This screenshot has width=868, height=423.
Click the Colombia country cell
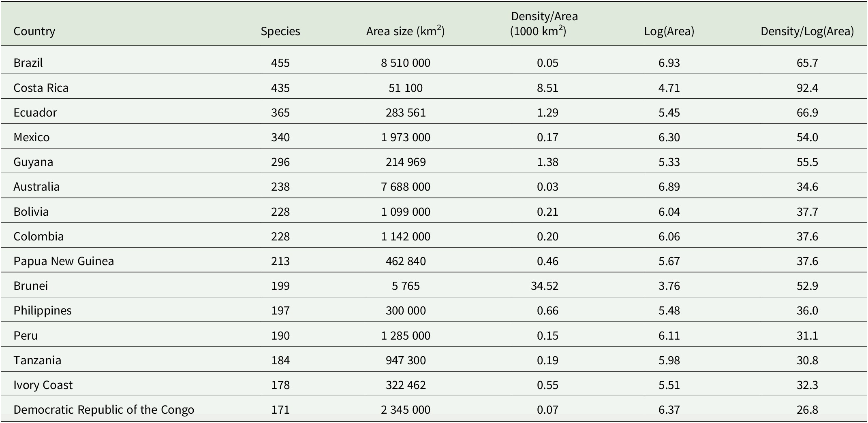click(x=38, y=236)
